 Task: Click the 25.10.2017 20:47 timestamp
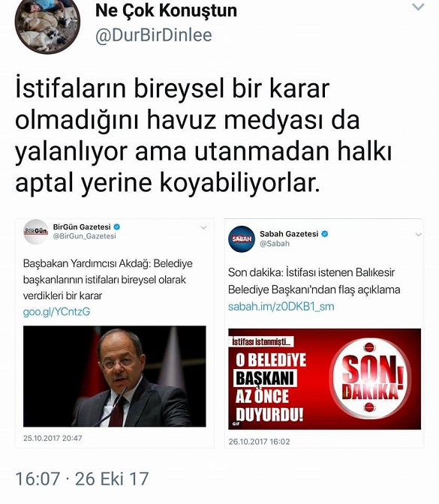click(53, 438)
